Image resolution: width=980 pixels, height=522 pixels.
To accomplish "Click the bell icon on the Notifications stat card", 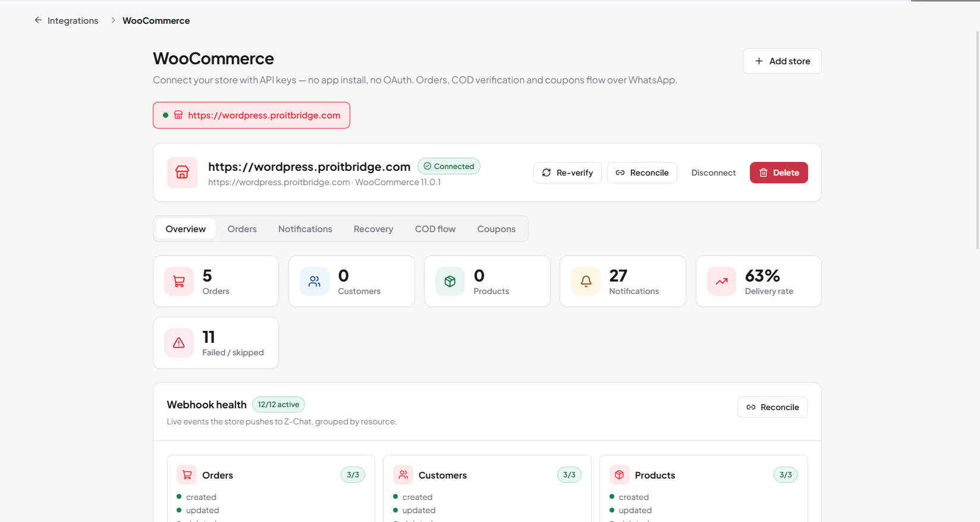I will pos(586,282).
